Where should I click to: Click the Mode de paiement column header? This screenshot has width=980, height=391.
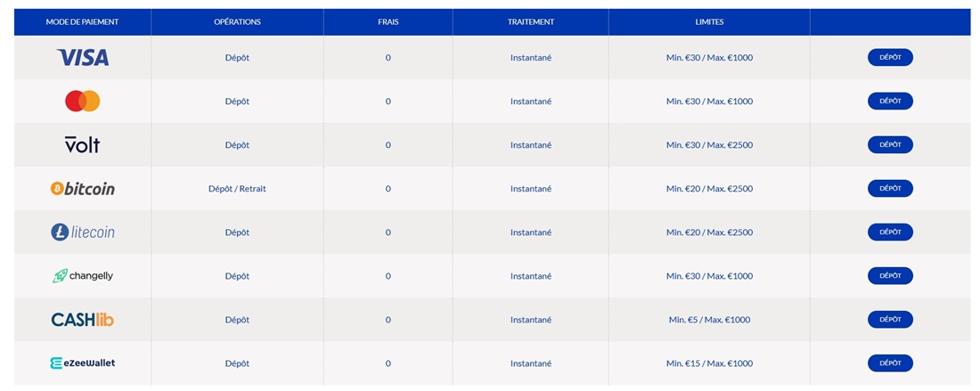pos(83,21)
